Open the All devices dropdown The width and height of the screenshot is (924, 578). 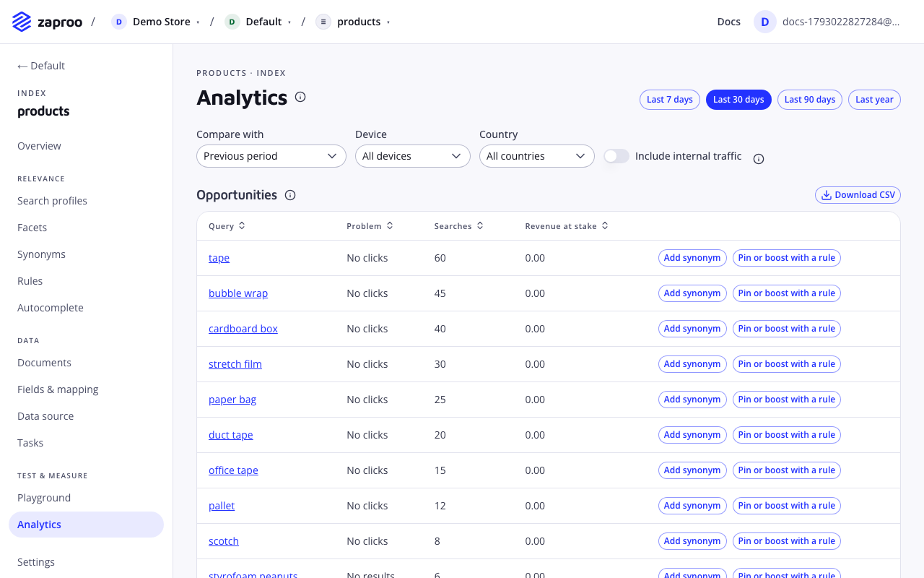click(413, 156)
